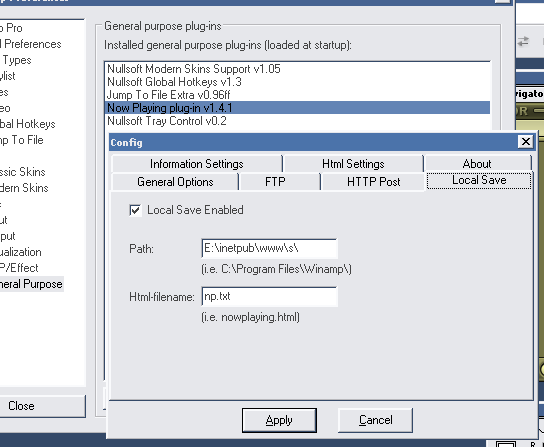Select Nullsoft Tray Control v0.2
Image resolution: width=544 pixels, height=447 pixels.
point(297,121)
